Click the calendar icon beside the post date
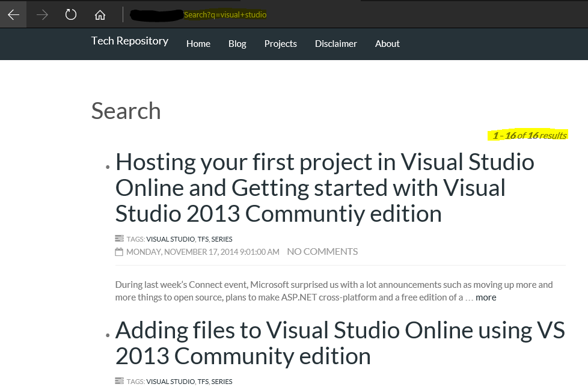 pos(119,252)
